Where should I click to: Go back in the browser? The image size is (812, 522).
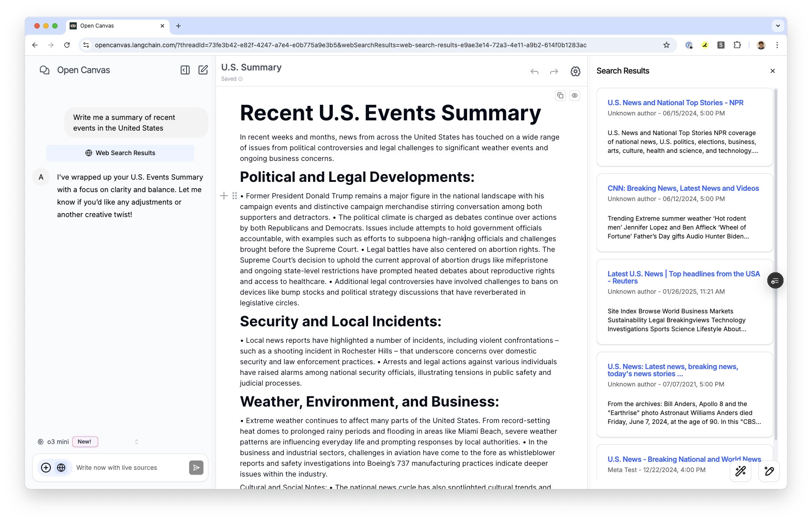35,45
